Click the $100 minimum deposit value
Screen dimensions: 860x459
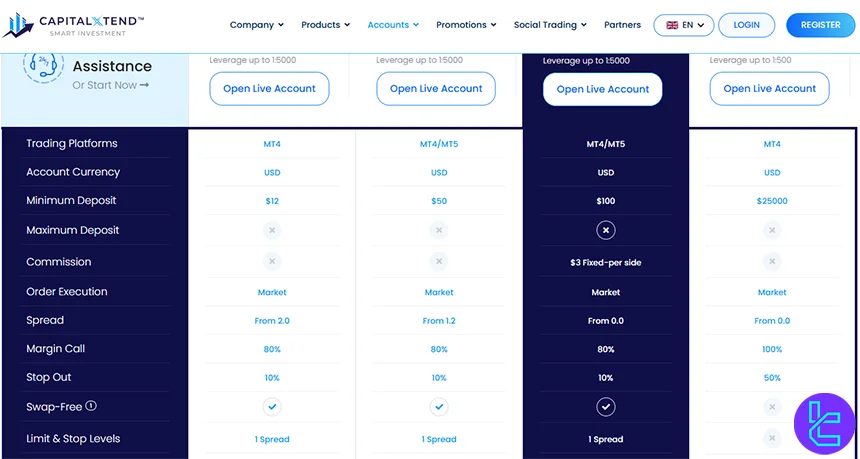click(606, 201)
